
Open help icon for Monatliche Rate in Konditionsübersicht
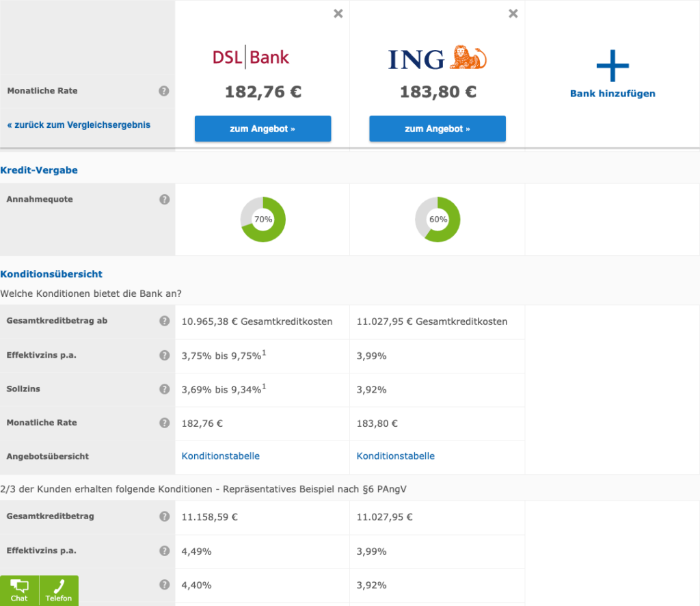click(164, 423)
